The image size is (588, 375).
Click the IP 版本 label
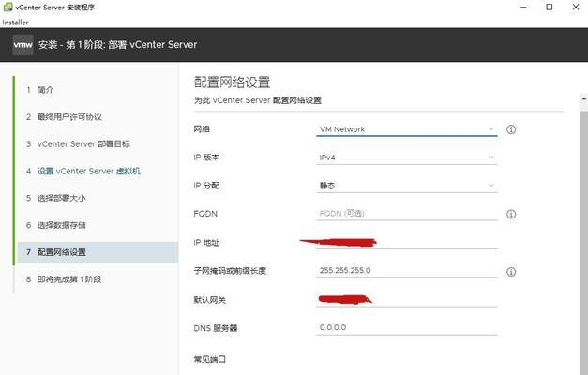click(x=206, y=157)
